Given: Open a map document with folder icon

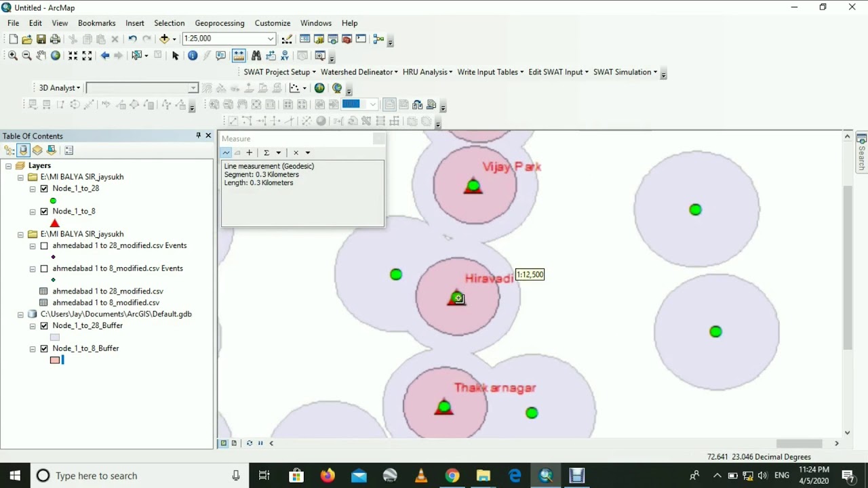Looking at the screenshot, I should pos(27,39).
